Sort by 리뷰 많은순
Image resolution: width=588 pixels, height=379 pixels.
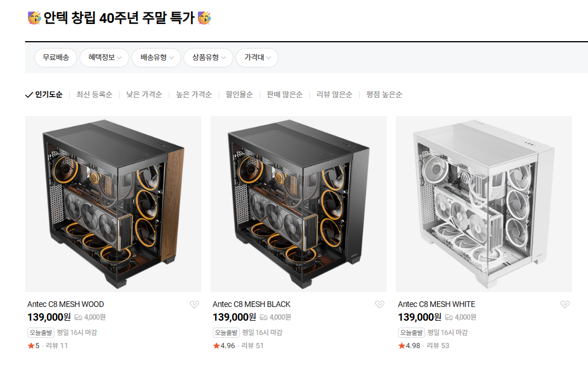(334, 94)
